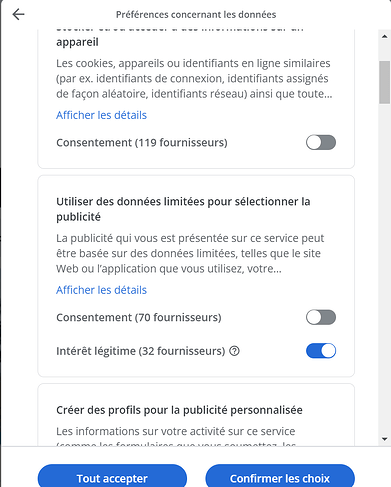Click the cookies and identifiants description paragraph
This screenshot has width=391, height=487.
pos(194,79)
